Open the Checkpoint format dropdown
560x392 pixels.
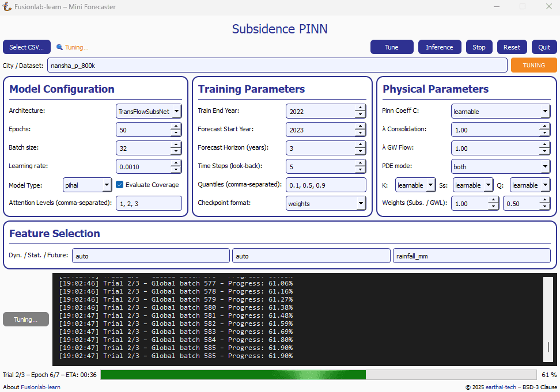click(326, 203)
